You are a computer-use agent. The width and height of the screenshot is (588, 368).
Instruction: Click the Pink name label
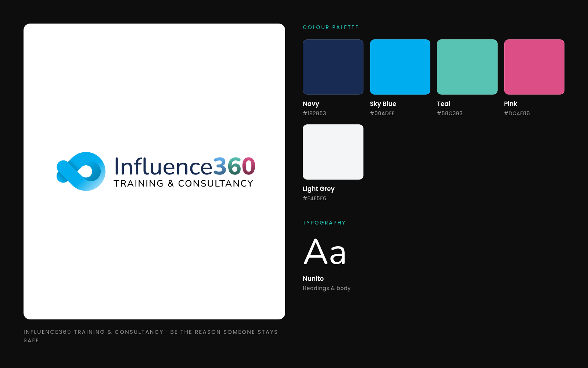510,104
